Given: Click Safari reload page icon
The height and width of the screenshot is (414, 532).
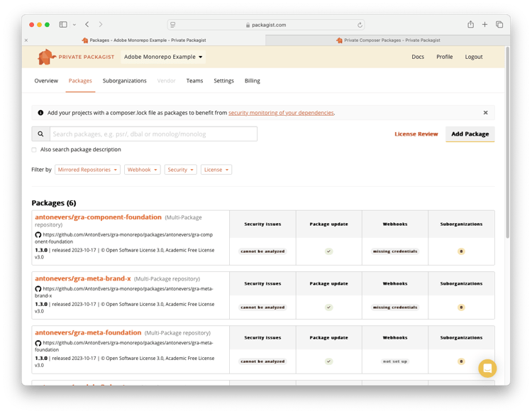Looking at the screenshot, I should coord(360,25).
